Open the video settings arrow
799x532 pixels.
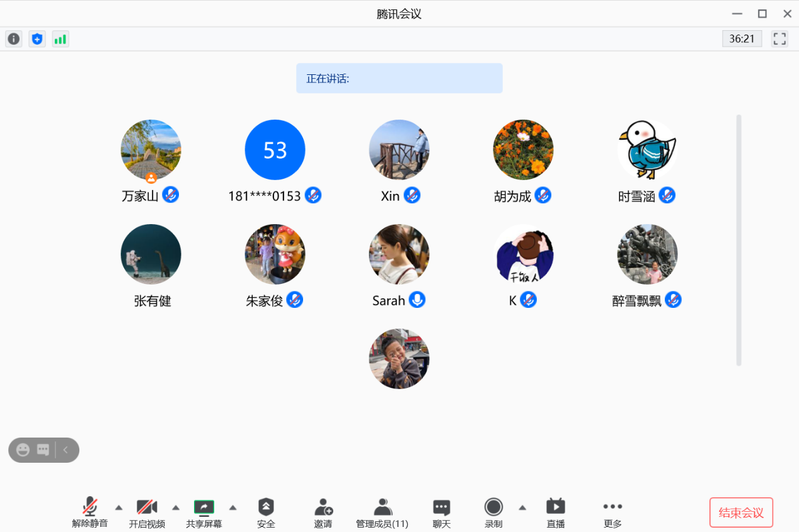176,507
